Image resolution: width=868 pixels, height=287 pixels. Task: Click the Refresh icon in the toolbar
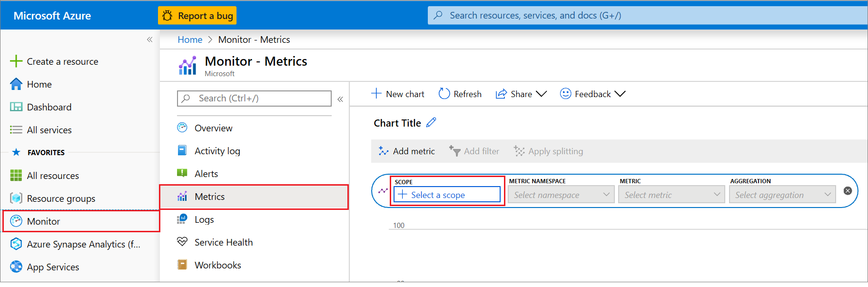[444, 94]
